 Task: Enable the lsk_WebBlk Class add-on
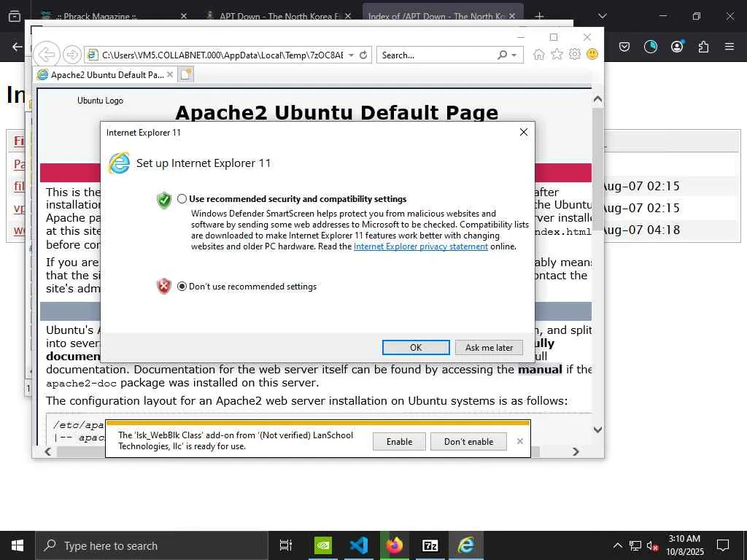coord(399,441)
